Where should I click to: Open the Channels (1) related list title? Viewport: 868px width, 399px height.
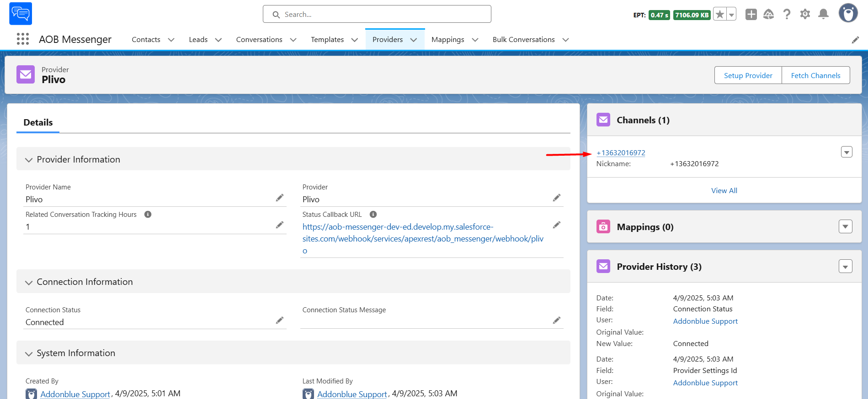643,120
